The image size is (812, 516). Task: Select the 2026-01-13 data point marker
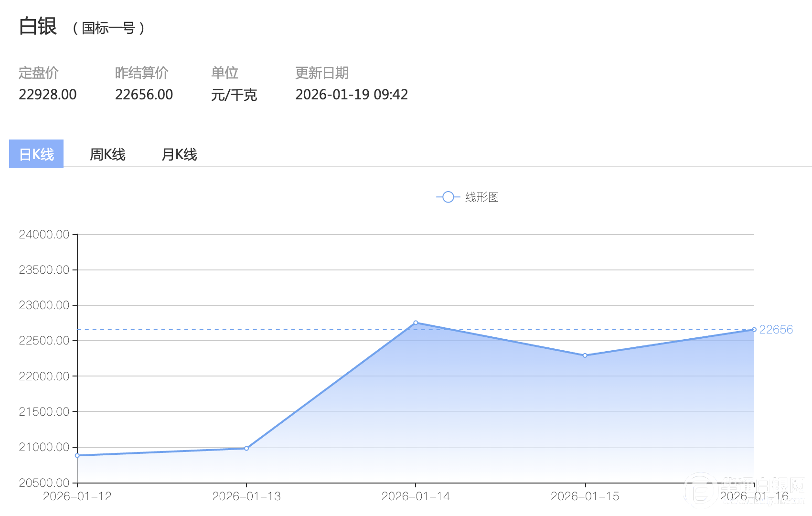click(246, 448)
